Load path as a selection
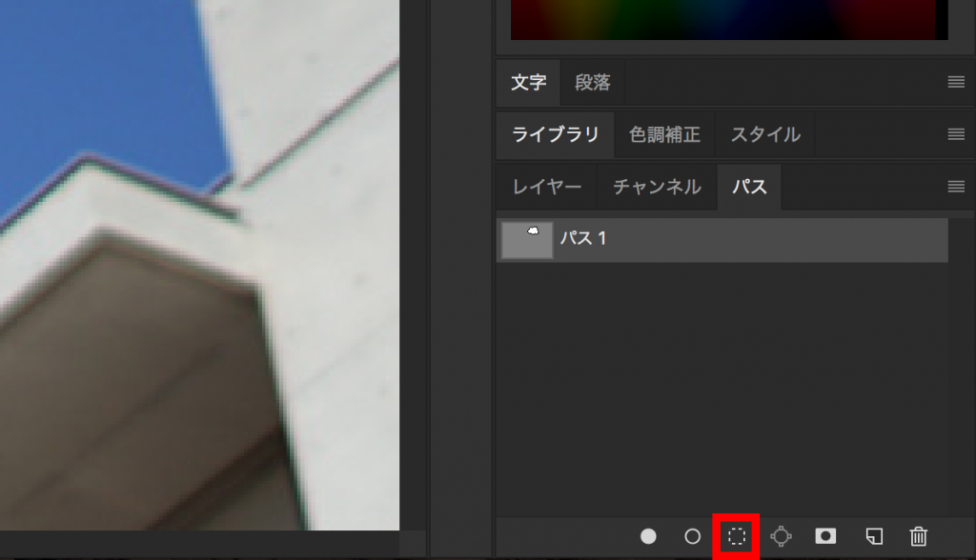Image resolution: width=976 pixels, height=560 pixels. tap(737, 536)
